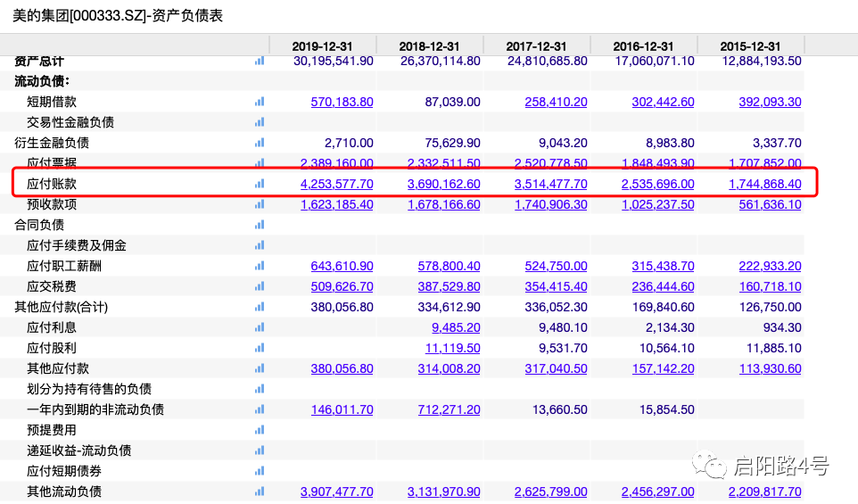The width and height of the screenshot is (858, 504).
Task: Click chart icon for 应付职工薪酬
Action: (x=260, y=266)
